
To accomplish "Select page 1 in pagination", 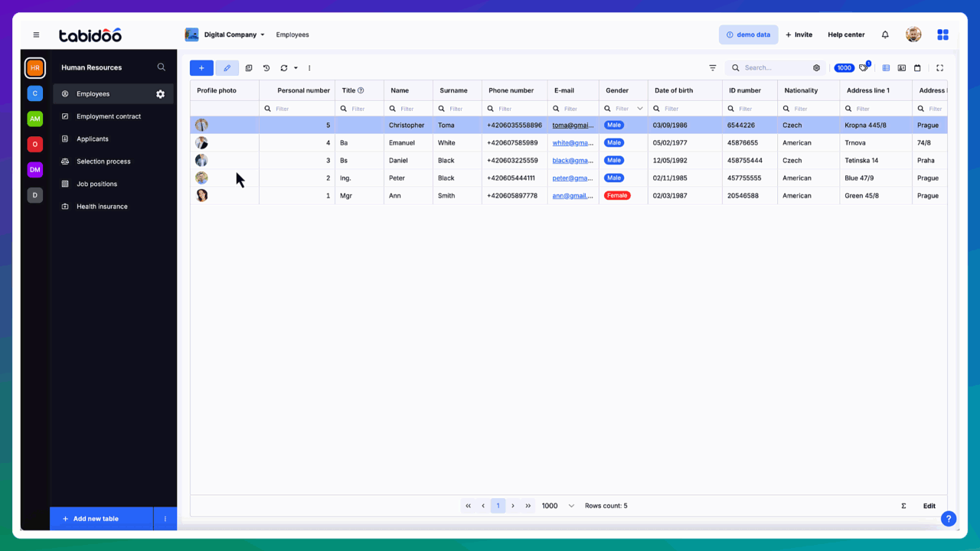I will pyautogui.click(x=498, y=506).
